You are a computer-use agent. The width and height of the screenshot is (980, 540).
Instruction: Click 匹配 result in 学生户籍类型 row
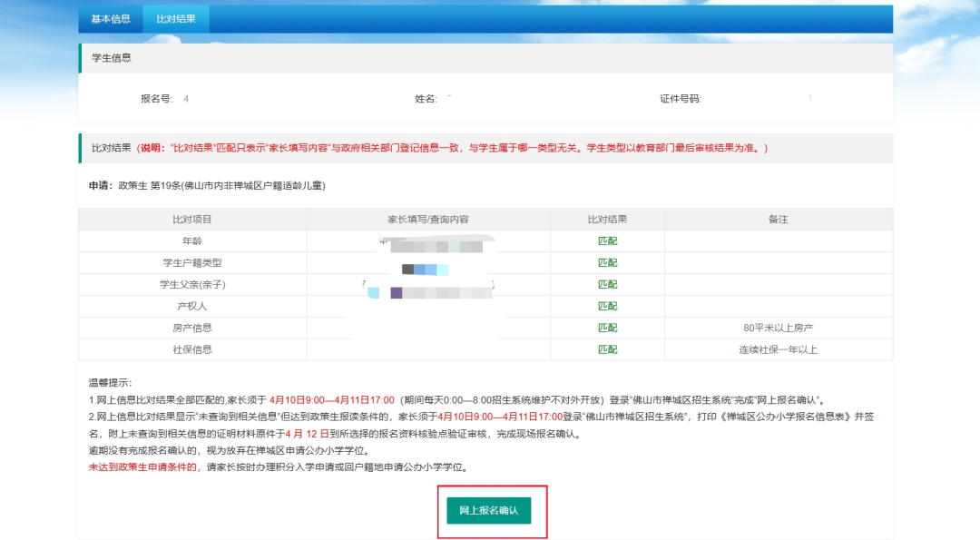coord(607,263)
